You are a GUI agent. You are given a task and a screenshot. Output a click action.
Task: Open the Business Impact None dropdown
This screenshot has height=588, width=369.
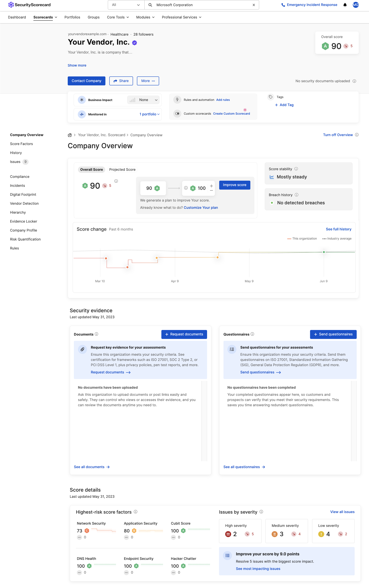[143, 100]
